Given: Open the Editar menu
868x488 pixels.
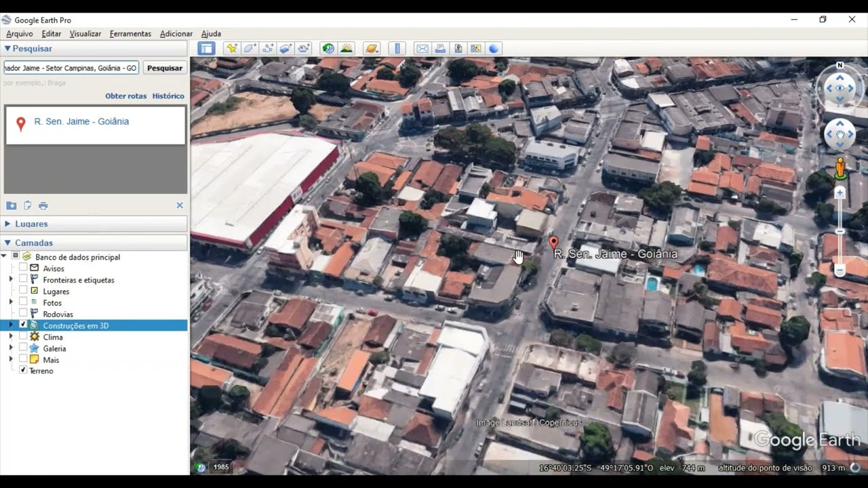Looking at the screenshot, I should coord(52,34).
